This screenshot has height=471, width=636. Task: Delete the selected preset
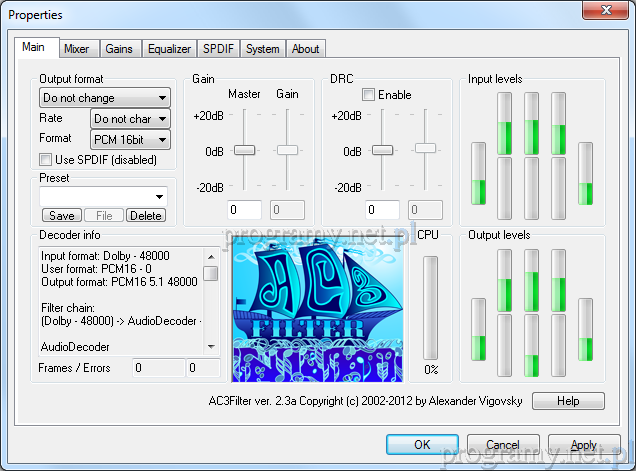[146, 216]
